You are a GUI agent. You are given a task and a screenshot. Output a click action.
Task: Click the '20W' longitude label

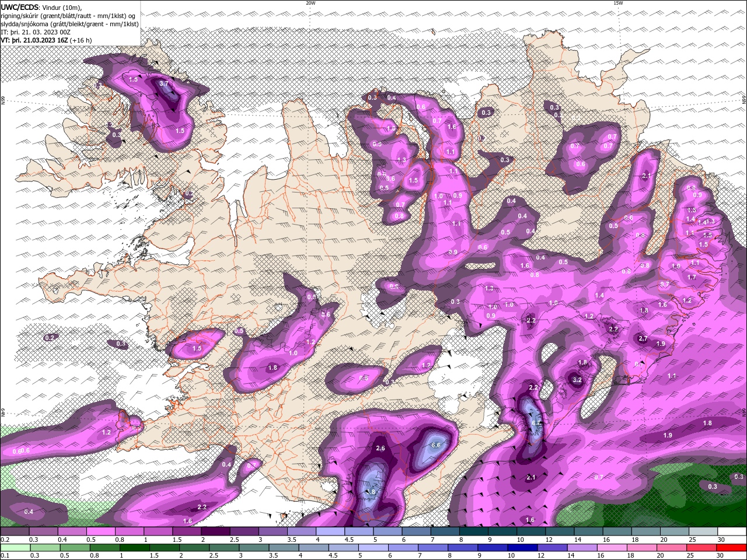(x=310, y=3)
